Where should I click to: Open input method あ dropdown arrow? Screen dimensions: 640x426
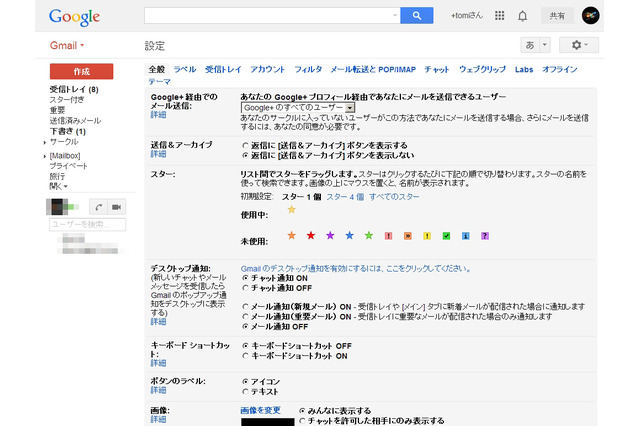pos(544,45)
